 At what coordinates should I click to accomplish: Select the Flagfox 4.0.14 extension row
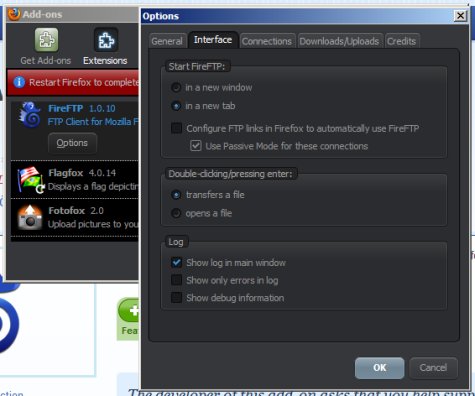(75, 180)
